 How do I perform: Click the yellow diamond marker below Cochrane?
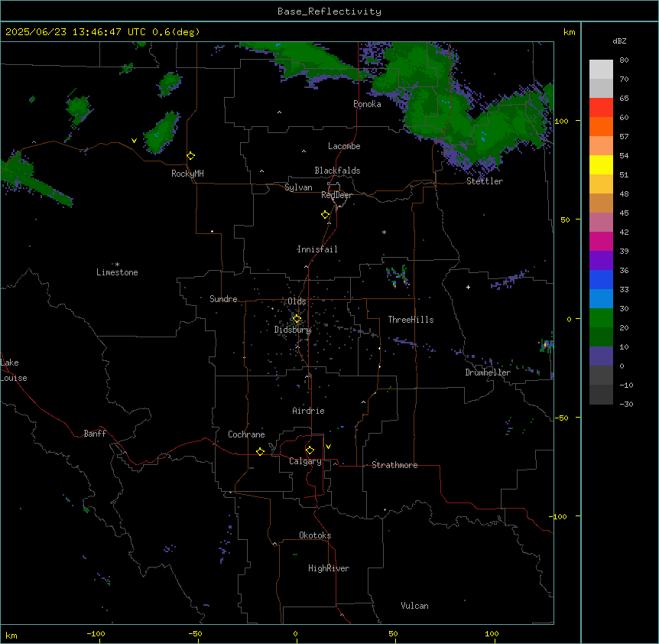pyautogui.click(x=260, y=451)
